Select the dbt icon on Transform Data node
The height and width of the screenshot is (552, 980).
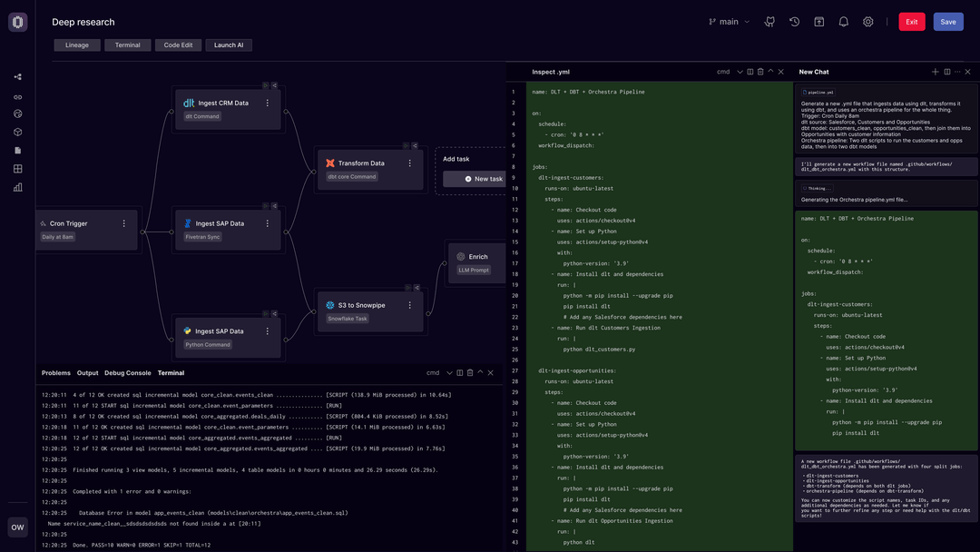click(330, 163)
